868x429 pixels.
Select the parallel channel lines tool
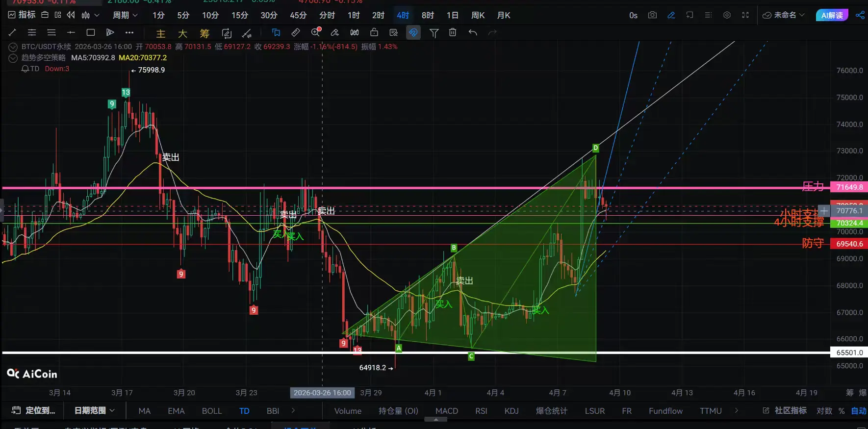32,32
